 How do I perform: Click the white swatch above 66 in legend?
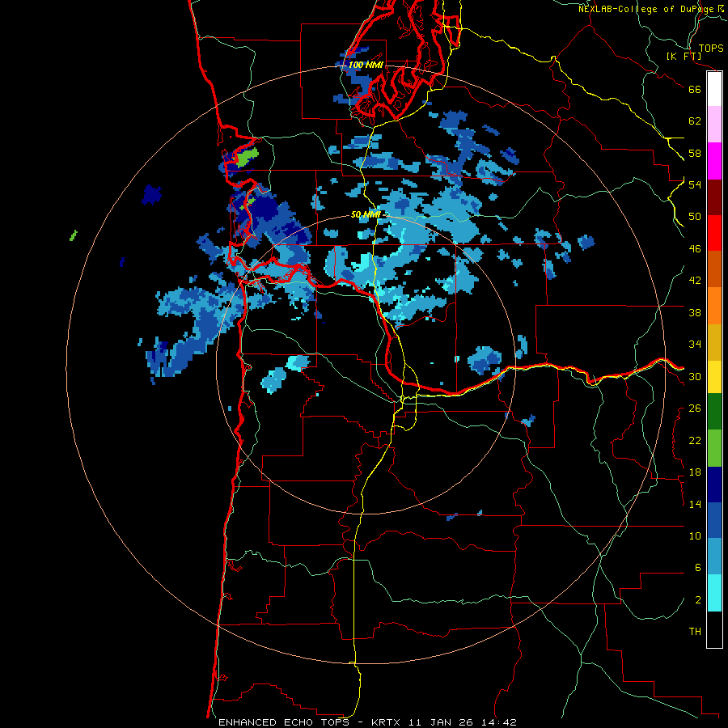pos(714,89)
